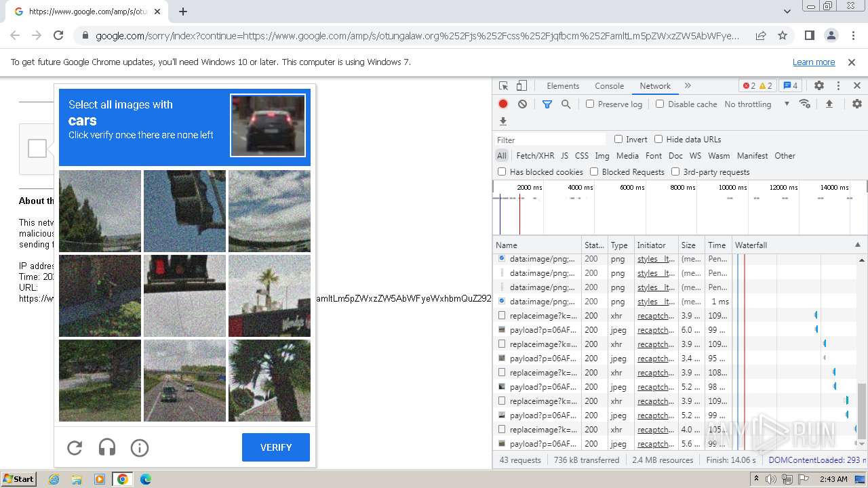Reload the current page
The width and height of the screenshot is (868, 488).
tap(58, 35)
